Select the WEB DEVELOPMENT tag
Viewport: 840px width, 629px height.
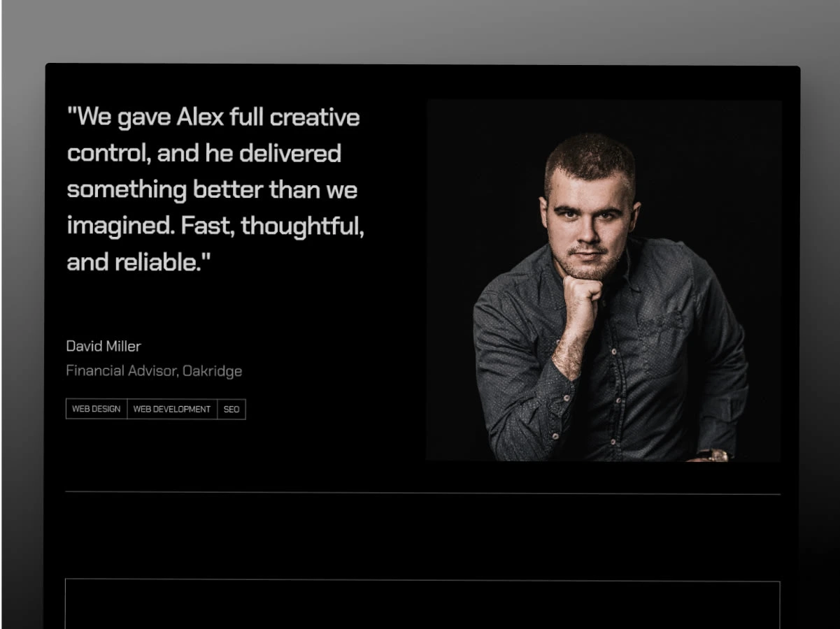point(172,409)
